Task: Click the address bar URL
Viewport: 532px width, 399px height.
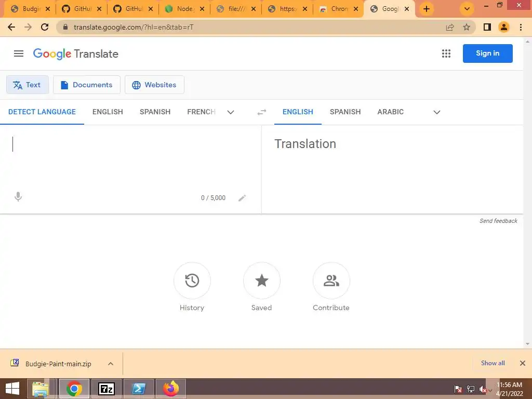Action: [x=134, y=27]
